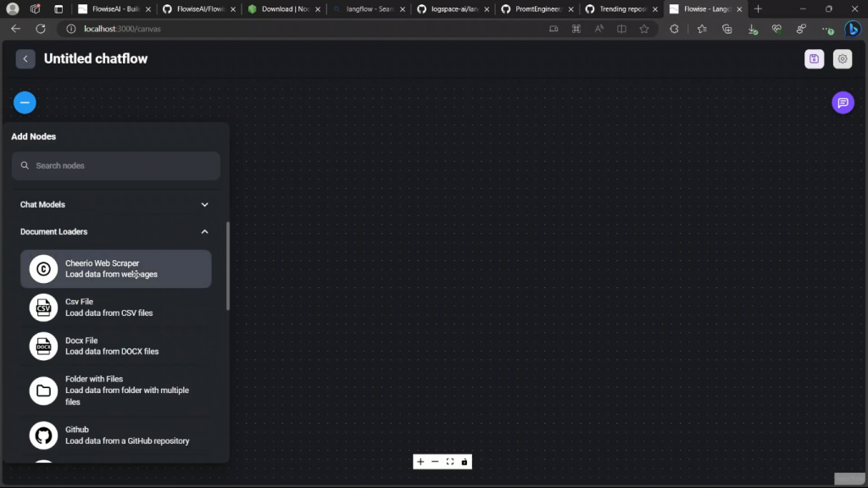
Task: Add page to favorites star icon
Action: coord(644,29)
